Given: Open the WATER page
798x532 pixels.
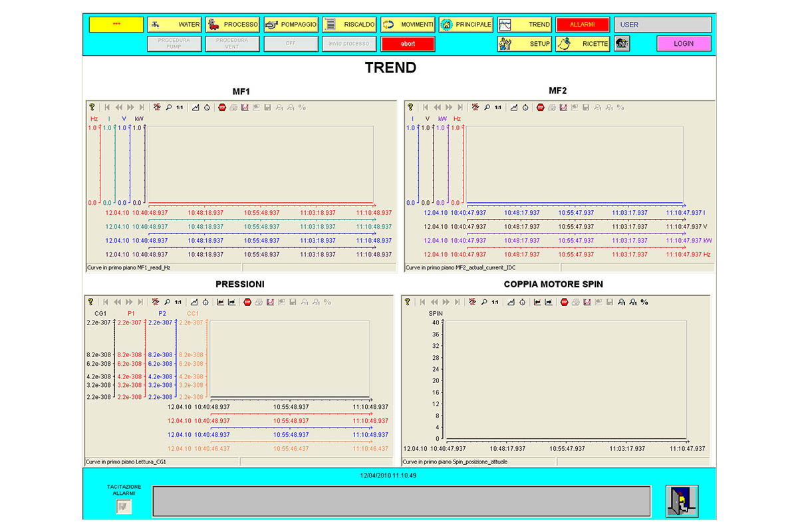Looking at the screenshot, I should click(x=174, y=25).
